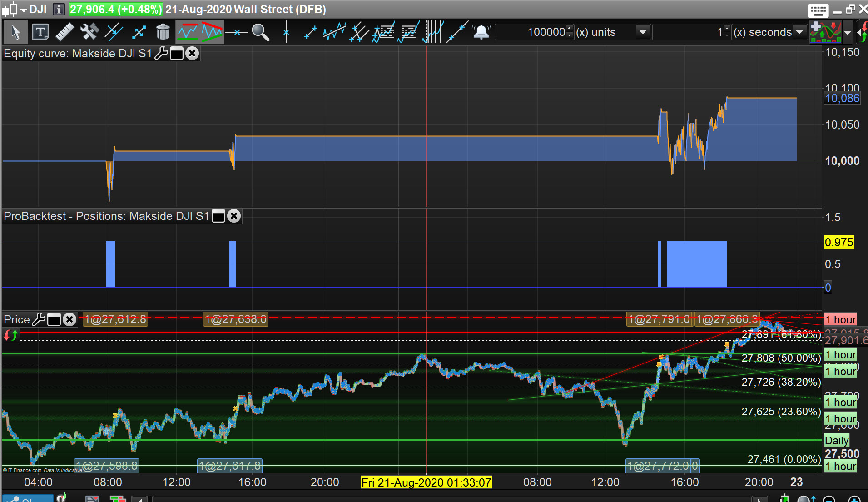Select the Fibonacci retracement tool
Screen dimensions: 868x502
click(x=384, y=32)
